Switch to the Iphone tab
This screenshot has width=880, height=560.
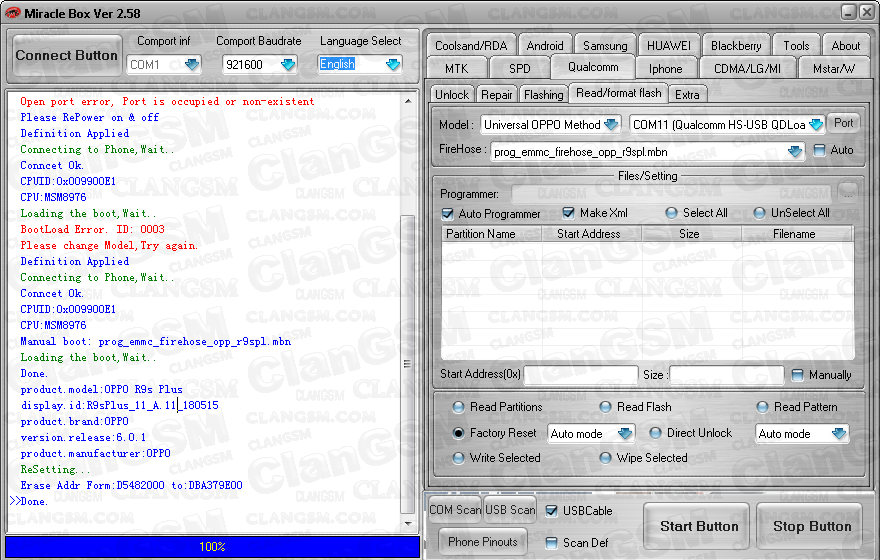coord(666,68)
